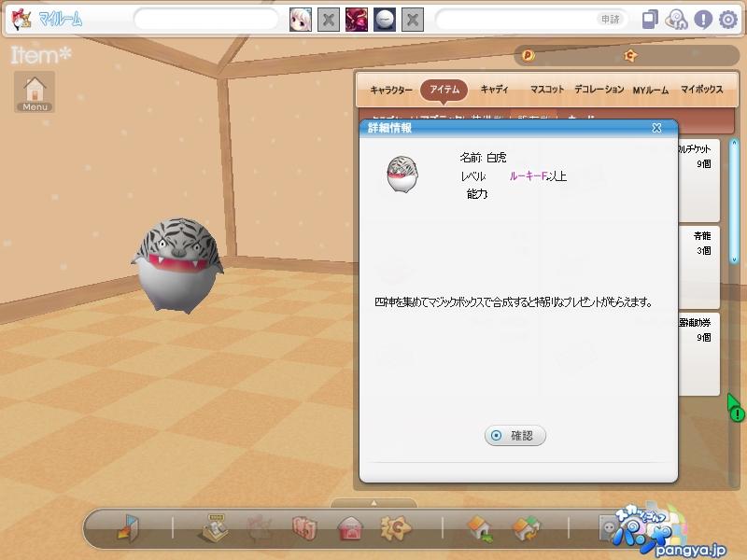
Task: Click the 四神を集めて description text
Action: pyautogui.click(x=513, y=301)
